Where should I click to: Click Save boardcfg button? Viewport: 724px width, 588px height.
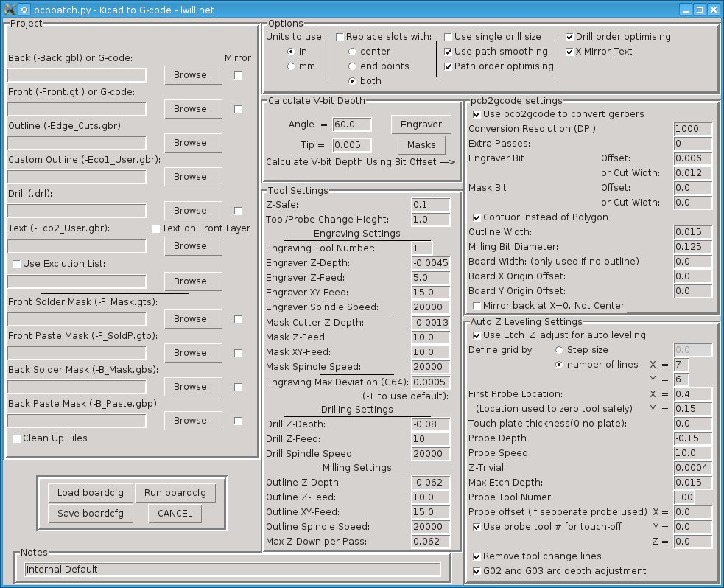click(x=91, y=513)
